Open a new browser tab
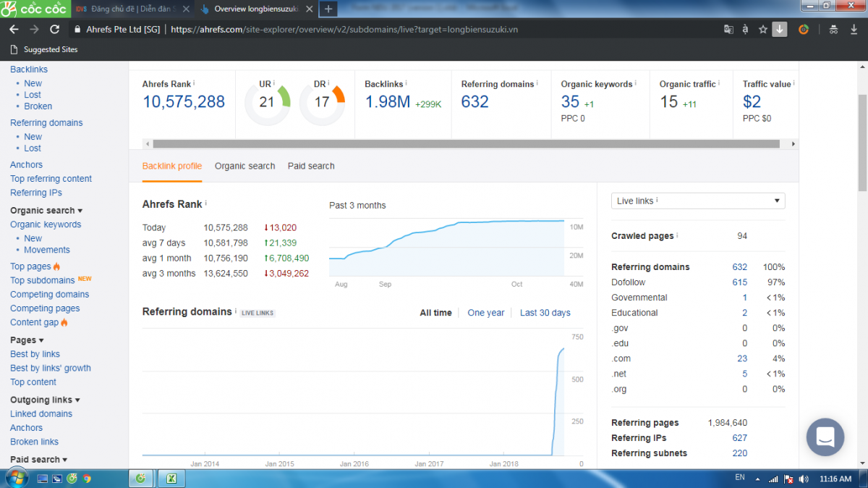868x488 pixels. tap(328, 9)
